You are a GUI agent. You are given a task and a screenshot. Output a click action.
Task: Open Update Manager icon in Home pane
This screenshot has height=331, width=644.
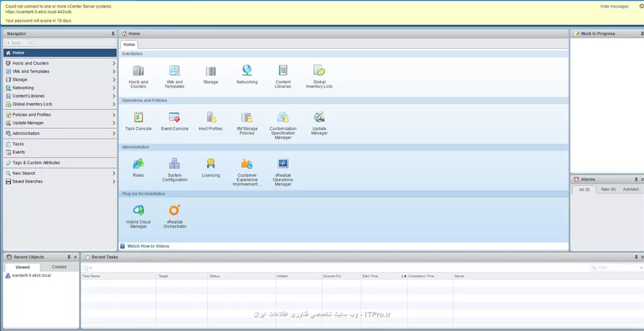[x=319, y=117]
